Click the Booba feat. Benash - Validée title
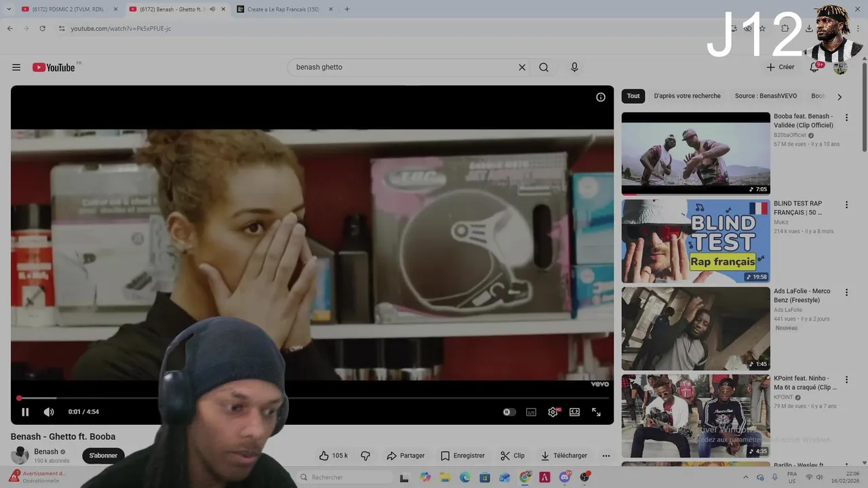 point(804,121)
